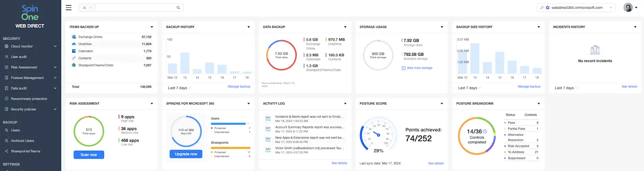The width and height of the screenshot is (644, 171).
Task: Click the Contacts icon
Action: click(x=74, y=58)
